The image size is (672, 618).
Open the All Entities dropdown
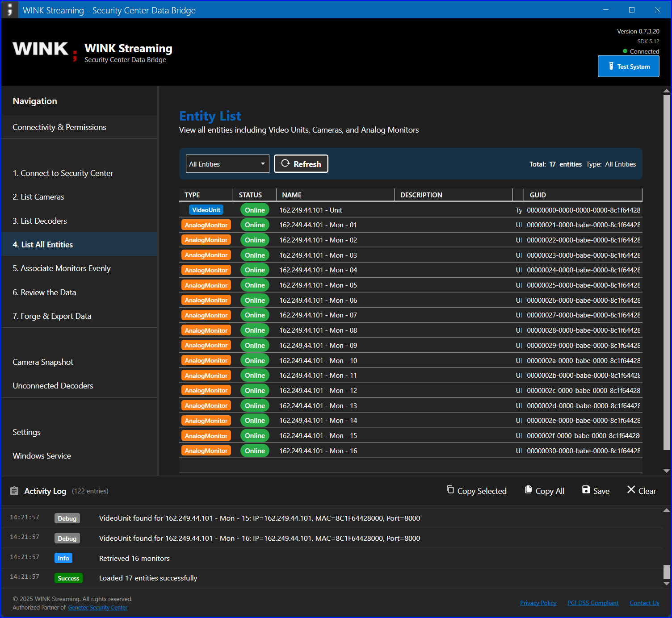click(227, 164)
